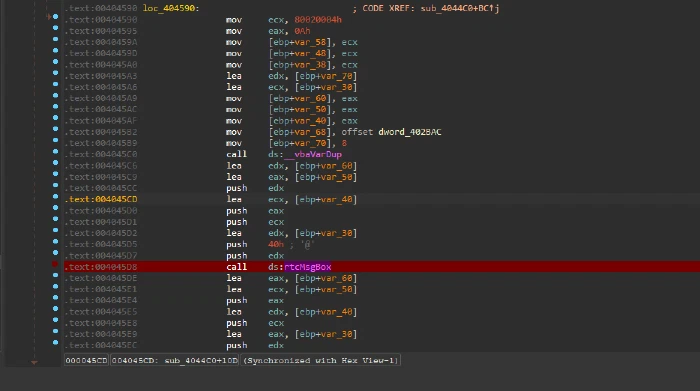Click address .text:004045C6
The width and height of the screenshot is (700, 391).
(x=101, y=166)
